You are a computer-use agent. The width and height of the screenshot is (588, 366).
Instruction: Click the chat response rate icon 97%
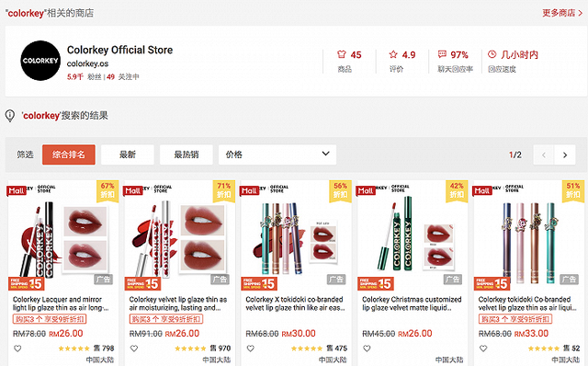(442, 54)
